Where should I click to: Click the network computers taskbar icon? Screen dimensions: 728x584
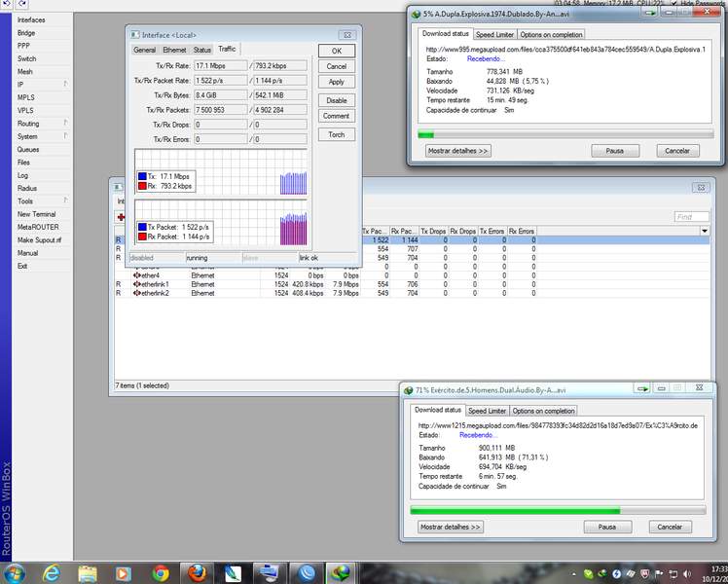tap(270, 573)
